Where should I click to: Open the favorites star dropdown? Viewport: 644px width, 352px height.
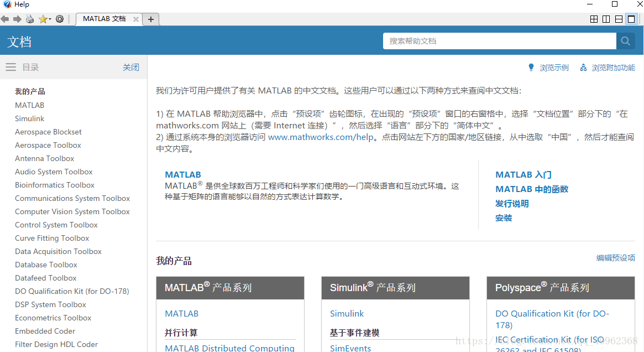pos(44,19)
